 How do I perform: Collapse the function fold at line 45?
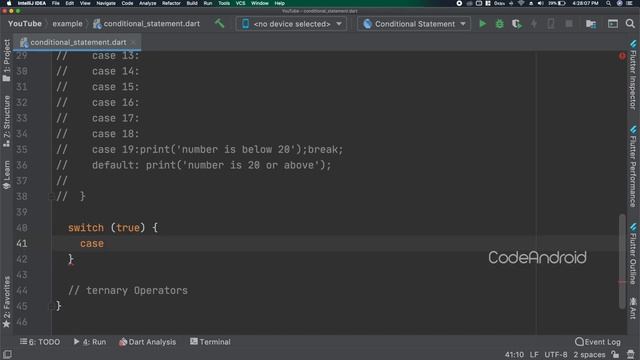[51, 306]
